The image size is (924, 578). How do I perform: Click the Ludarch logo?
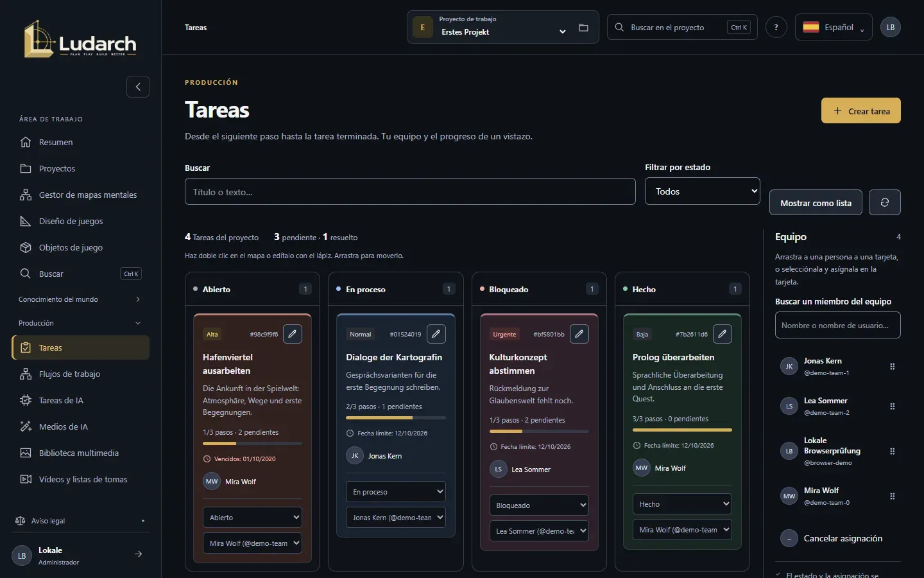pyautogui.click(x=80, y=40)
